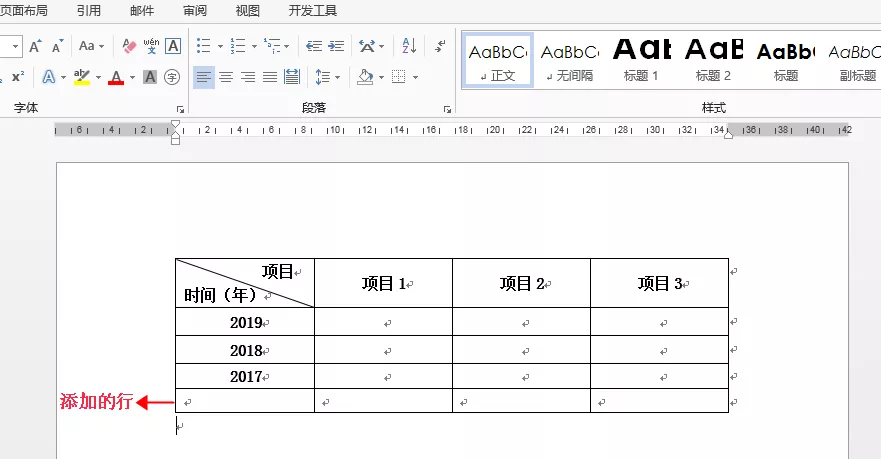
Task: Open the Borders dropdown arrow
Action: (x=415, y=78)
